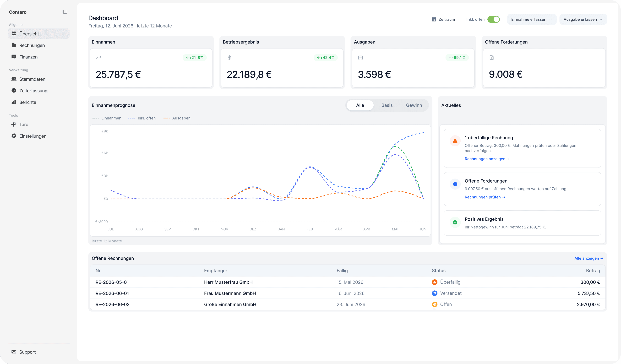Click the Offen status icon in table
The height and width of the screenshot is (364, 621).
click(x=435, y=304)
